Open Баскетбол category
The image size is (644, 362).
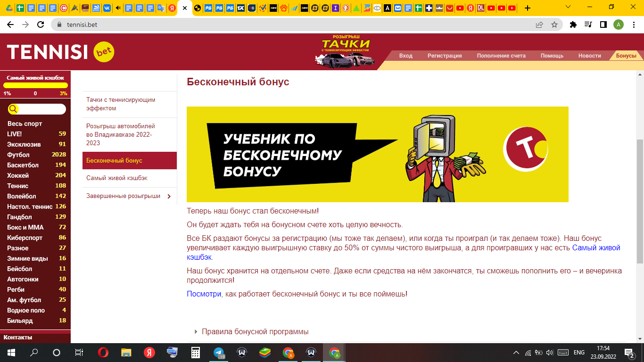pyautogui.click(x=36, y=165)
